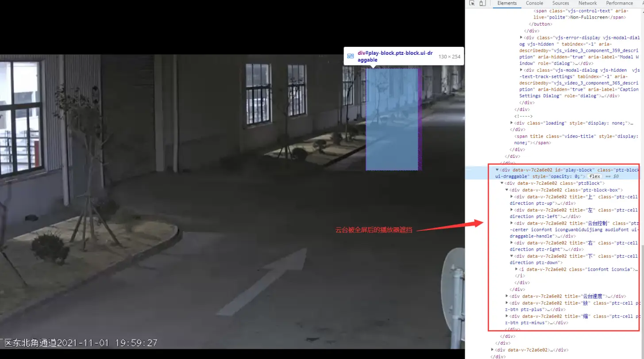Expand the vjs-text-track-settings dialog div node
Screen dimensions: 644x359
point(521,70)
